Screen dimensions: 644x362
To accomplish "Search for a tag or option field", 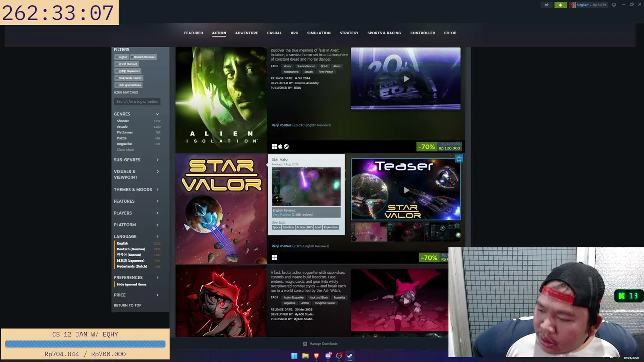I will tap(137, 102).
